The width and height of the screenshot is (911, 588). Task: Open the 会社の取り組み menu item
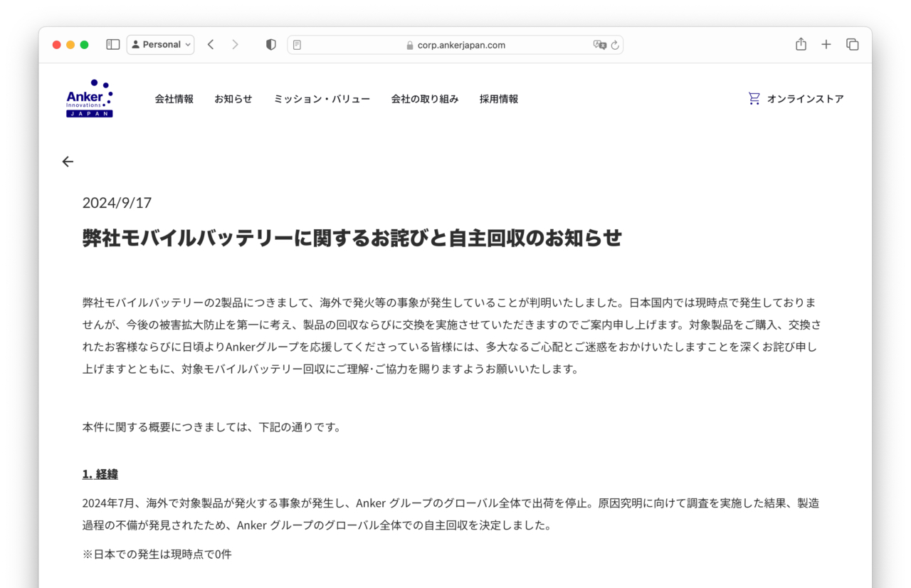pyautogui.click(x=425, y=99)
